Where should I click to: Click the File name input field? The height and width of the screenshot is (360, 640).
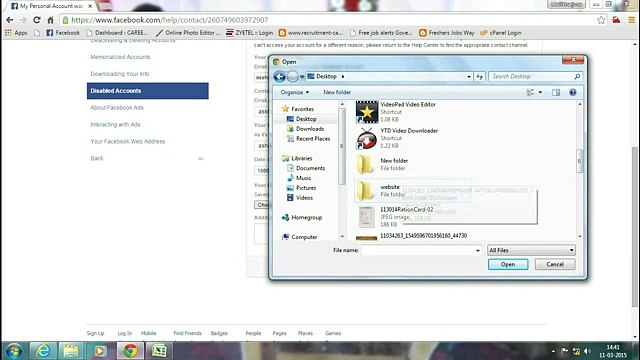pos(418,250)
